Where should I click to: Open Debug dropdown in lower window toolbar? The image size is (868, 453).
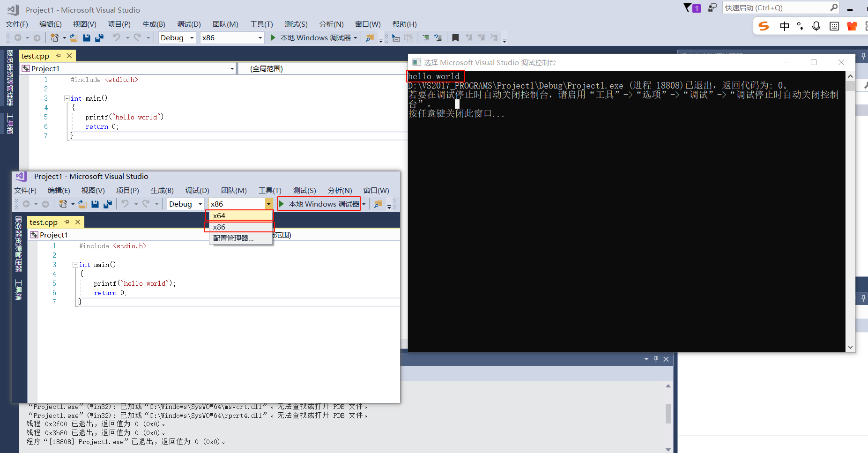click(x=185, y=204)
